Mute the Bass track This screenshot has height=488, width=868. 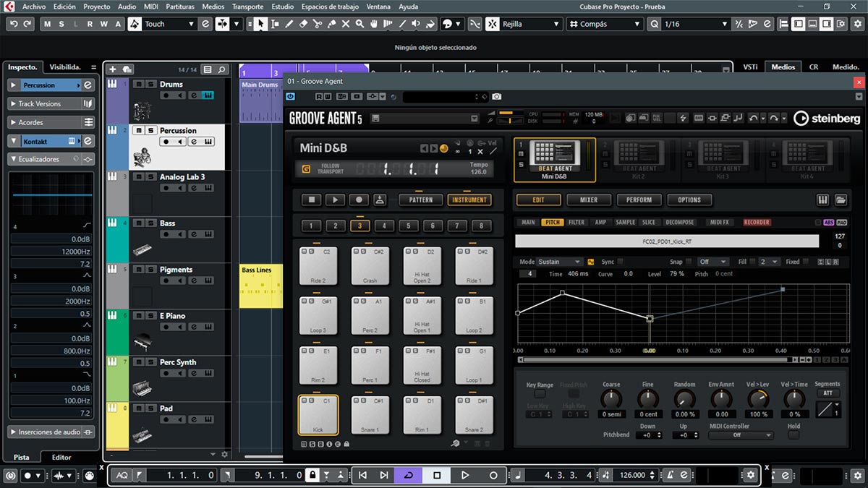pyautogui.click(x=138, y=223)
